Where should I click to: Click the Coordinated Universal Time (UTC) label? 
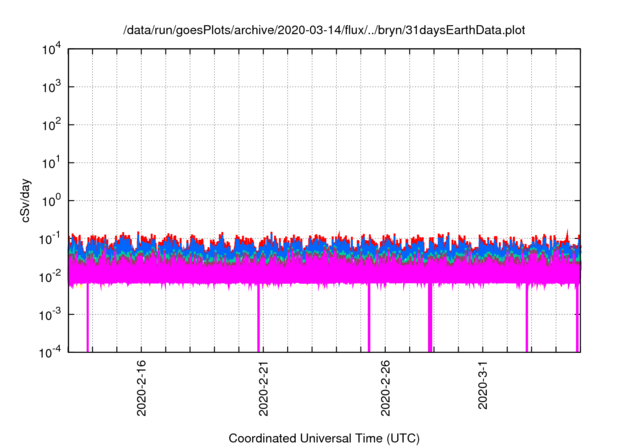(324, 438)
